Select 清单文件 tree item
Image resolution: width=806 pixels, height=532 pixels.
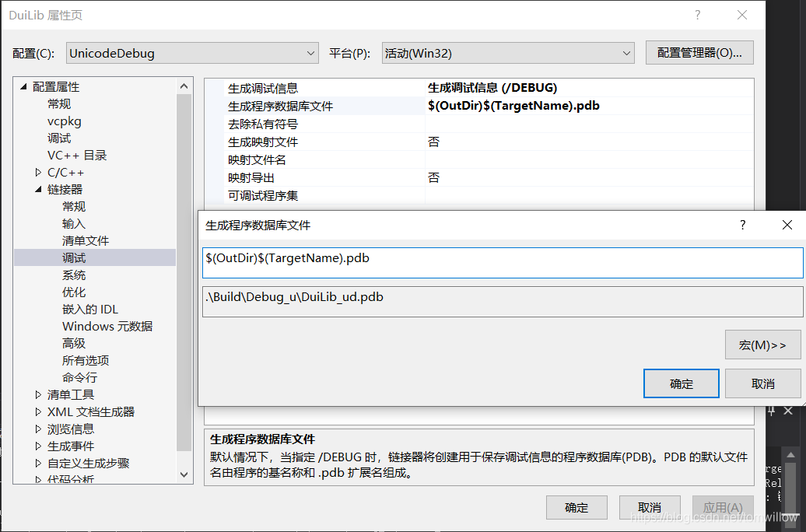click(x=86, y=240)
